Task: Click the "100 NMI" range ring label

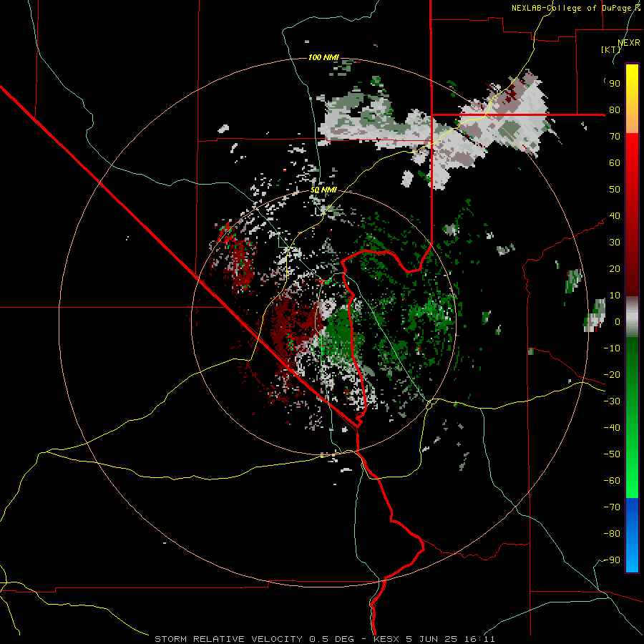Action: 323,57
